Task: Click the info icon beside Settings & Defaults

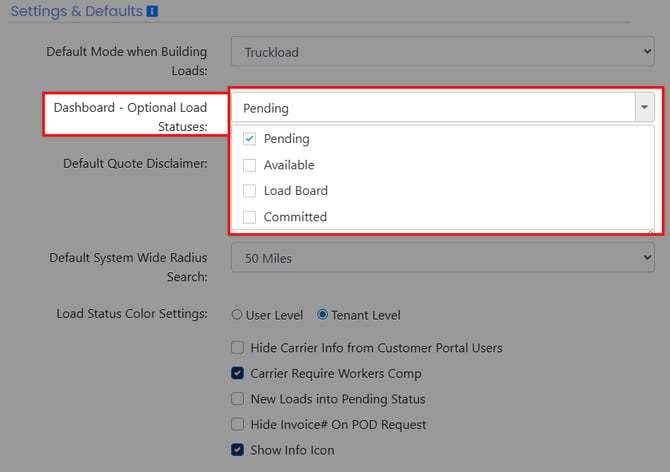Action: (x=152, y=11)
